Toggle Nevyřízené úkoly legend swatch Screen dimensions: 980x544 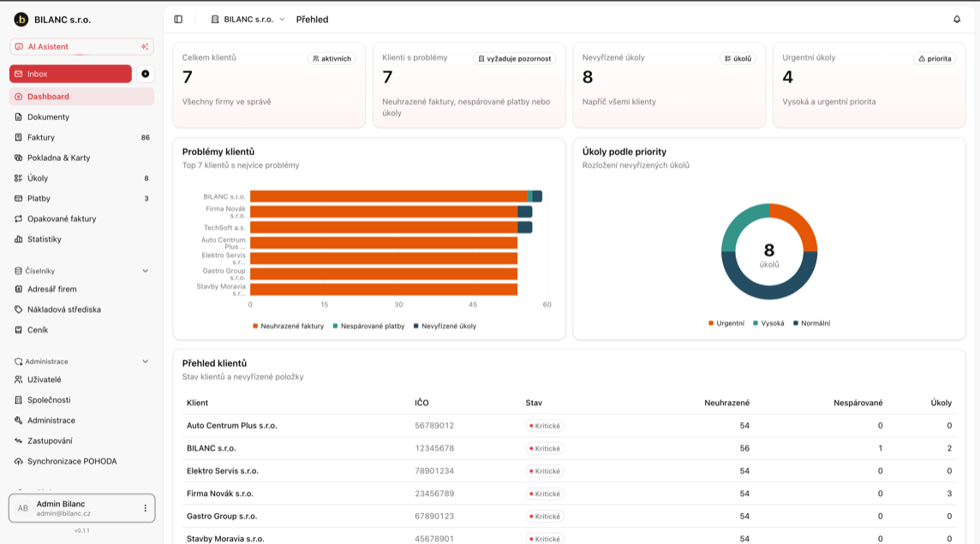point(416,326)
